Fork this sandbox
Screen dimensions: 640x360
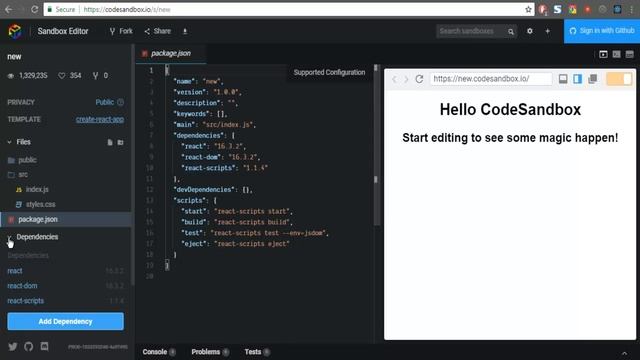click(121, 31)
